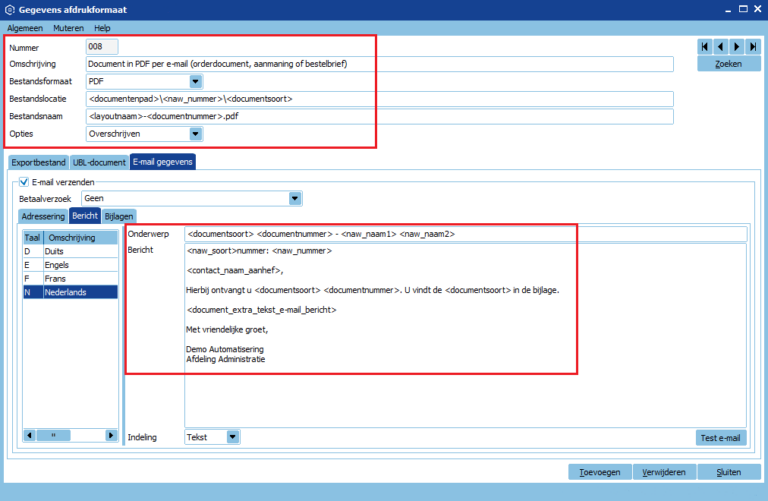Open the Bestandsformaat dropdown
The image size is (768, 501).
click(195, 81)
